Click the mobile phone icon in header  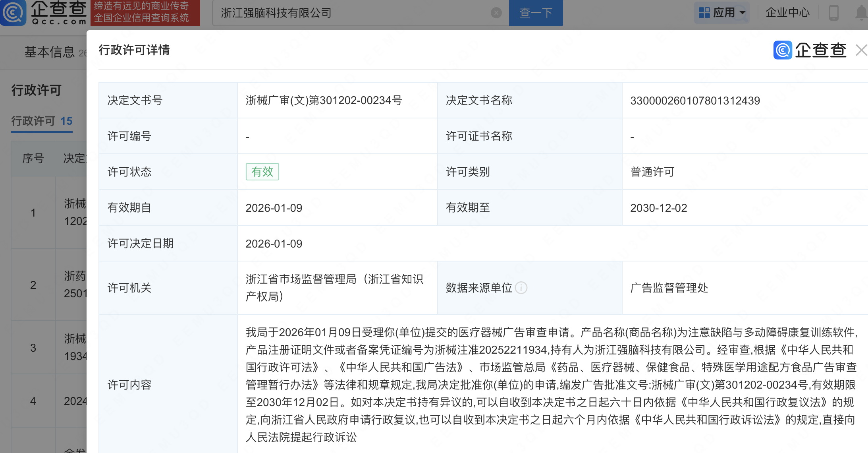click(833, 13)
